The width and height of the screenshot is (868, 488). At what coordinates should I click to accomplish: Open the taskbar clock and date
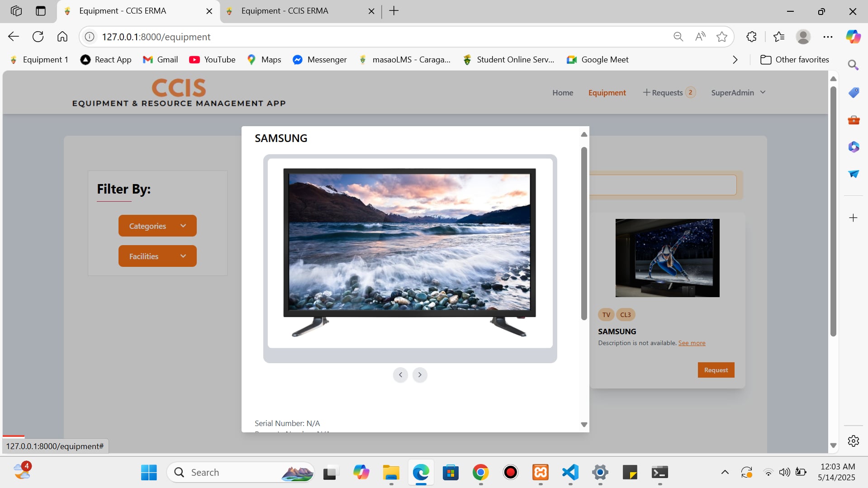837,472
